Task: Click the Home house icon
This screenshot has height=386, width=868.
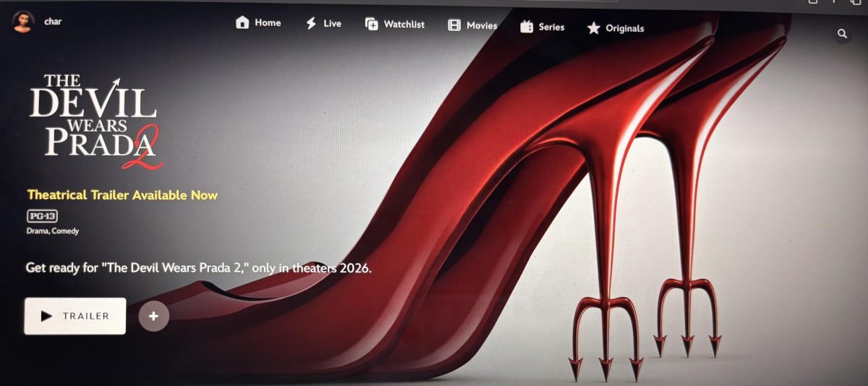Action: 242,23
